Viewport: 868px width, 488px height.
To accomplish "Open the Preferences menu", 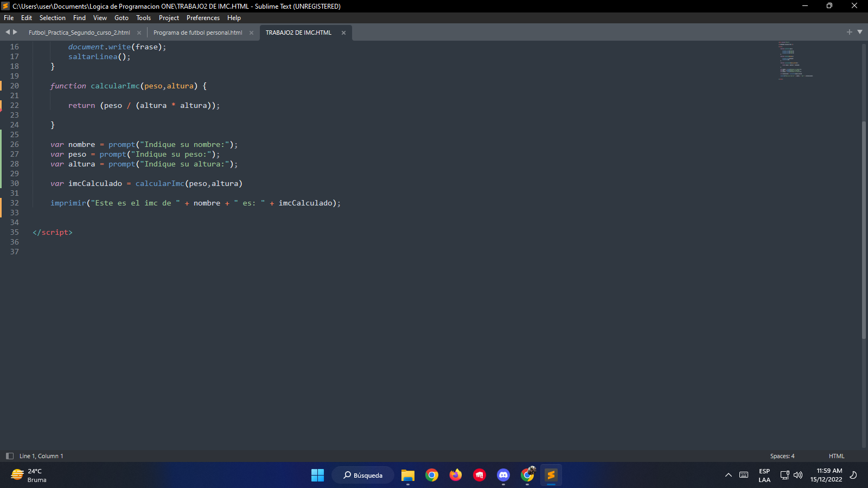I will (203, 18).
